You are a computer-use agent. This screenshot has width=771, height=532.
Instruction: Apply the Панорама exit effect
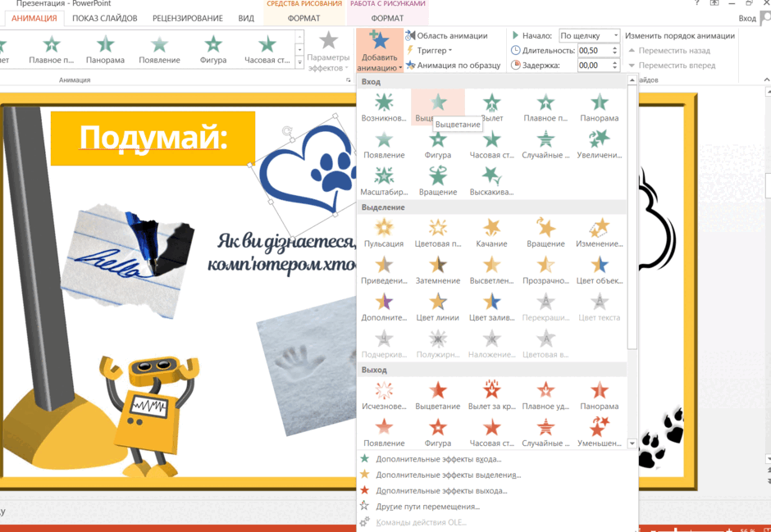pyautogui.click(x=599, y=396)
